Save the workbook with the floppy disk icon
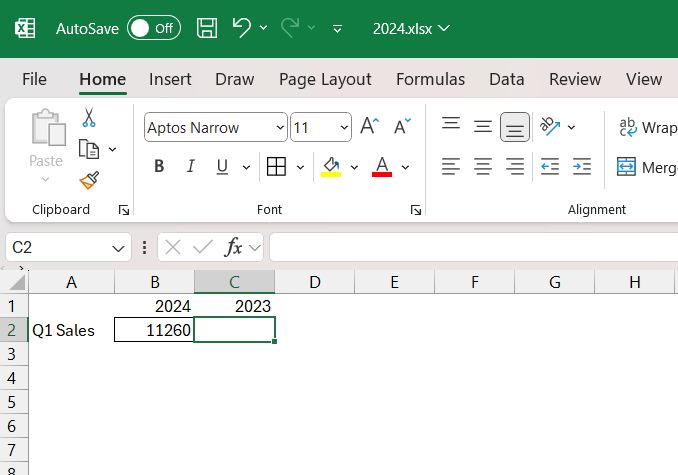This screenshot has height=475, width=678. coord(207,29)
